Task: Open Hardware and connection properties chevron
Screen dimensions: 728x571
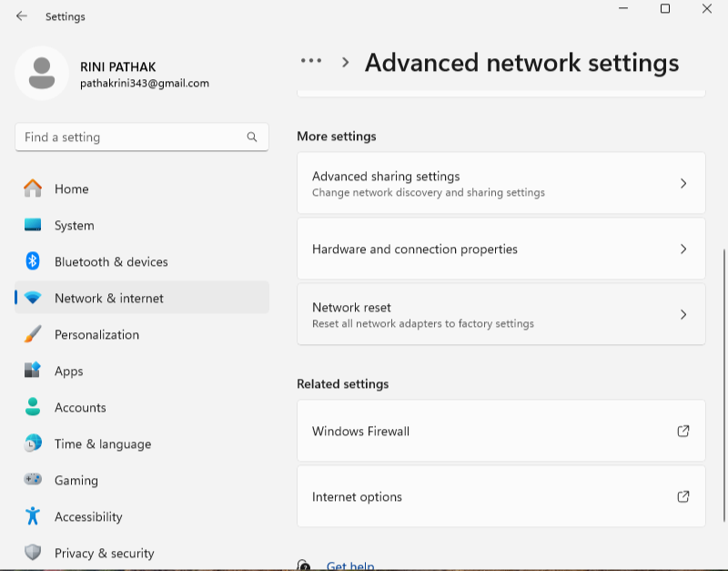Action: (683, 249)
